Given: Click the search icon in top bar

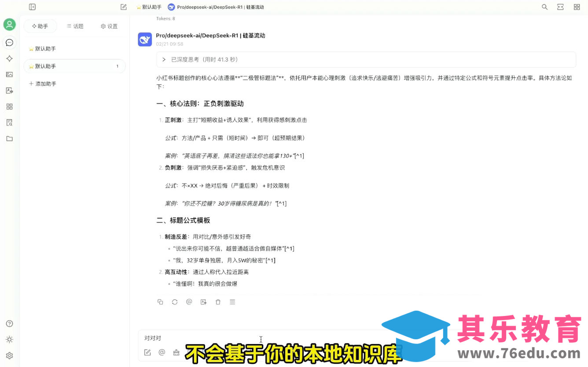Looking at the screenshot, I should 544,7.
